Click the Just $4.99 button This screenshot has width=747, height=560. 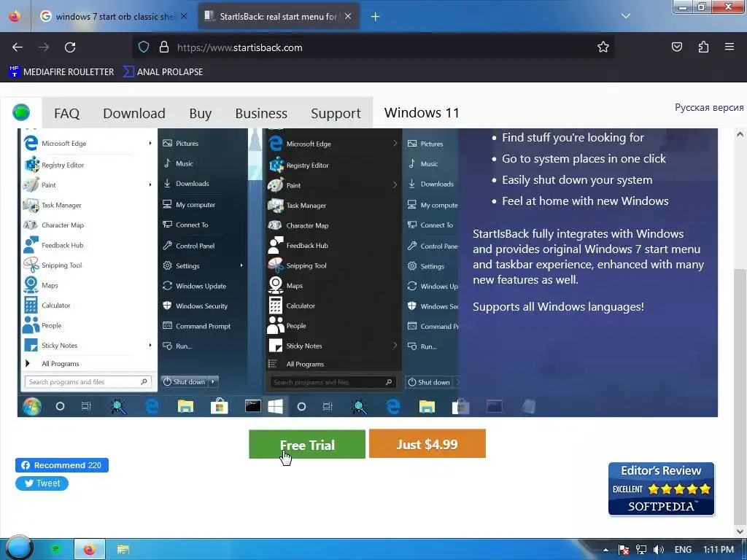point(427,444)
